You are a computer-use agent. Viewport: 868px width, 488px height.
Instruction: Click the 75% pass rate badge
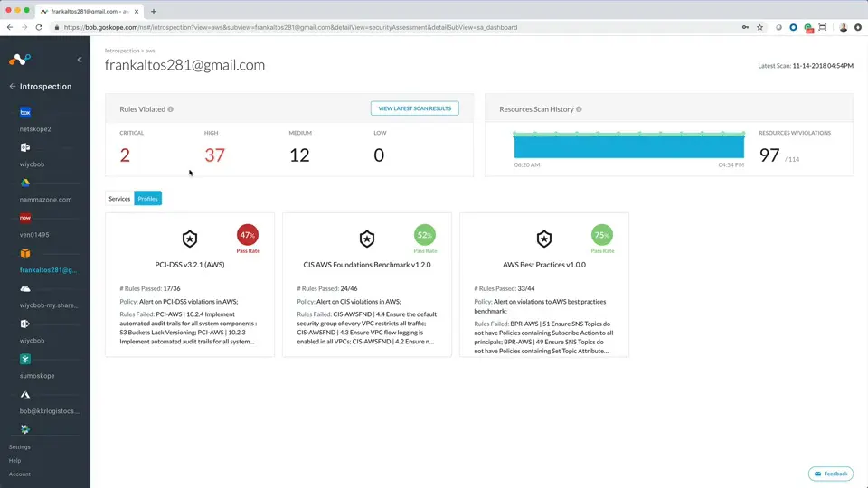coord(602,235)
